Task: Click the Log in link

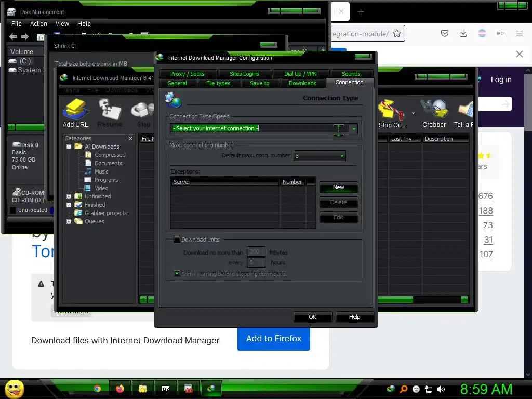Action: tap(501, 79)
